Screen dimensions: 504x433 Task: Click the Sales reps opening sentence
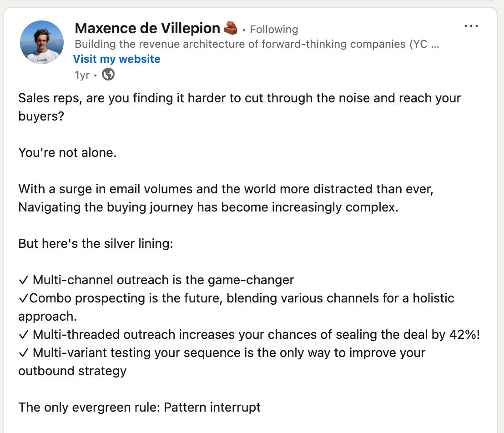coord(239,107)
